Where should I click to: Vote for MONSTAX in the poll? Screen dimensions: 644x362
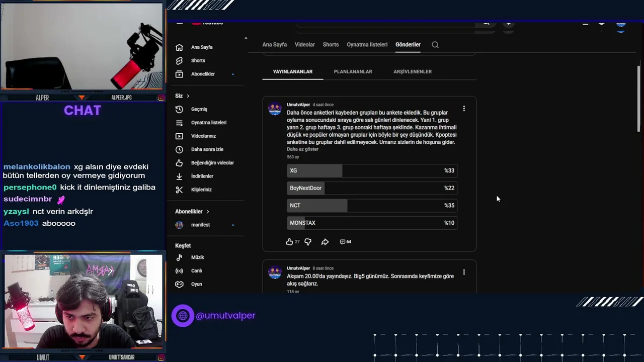click(372, 223)
